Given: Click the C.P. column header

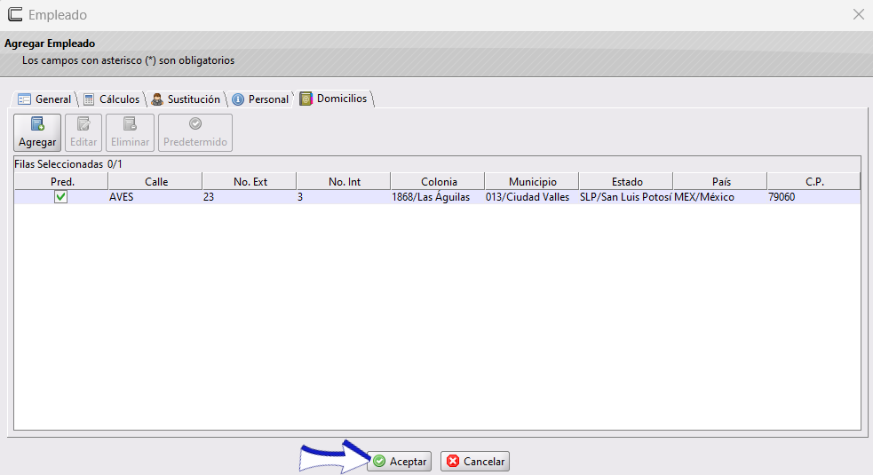Looking at the screenshot, I should (813, 182).
